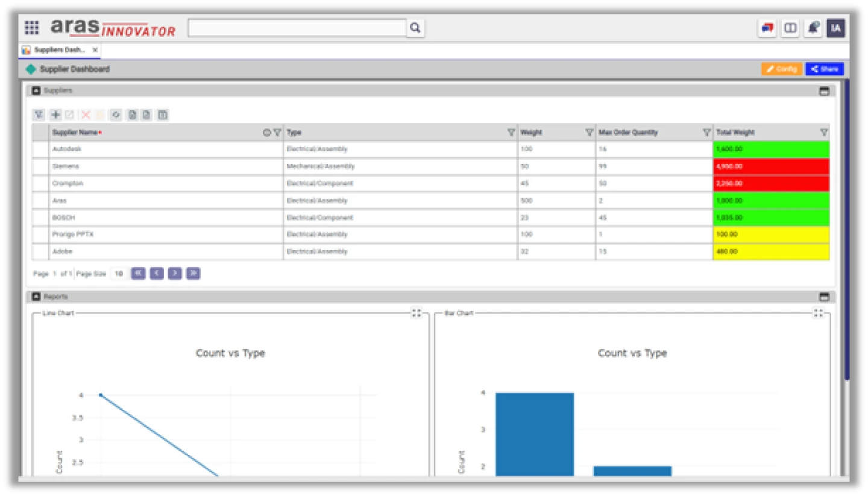Maximize the Reports panel
Viewport: 868px width, 496px height.
824,297
